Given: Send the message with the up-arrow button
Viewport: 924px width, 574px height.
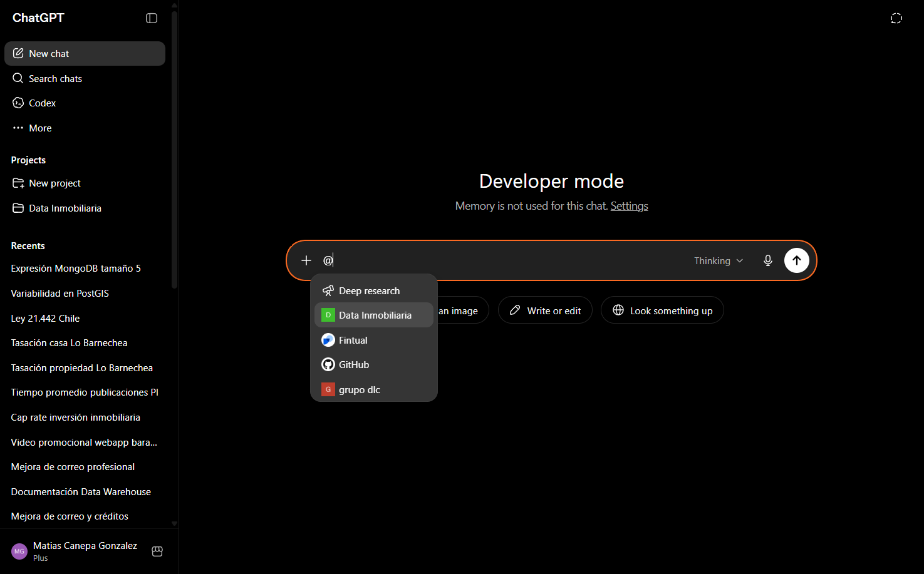Looking at the screenshot, I should pyautogui.click(x=797, y=260).
